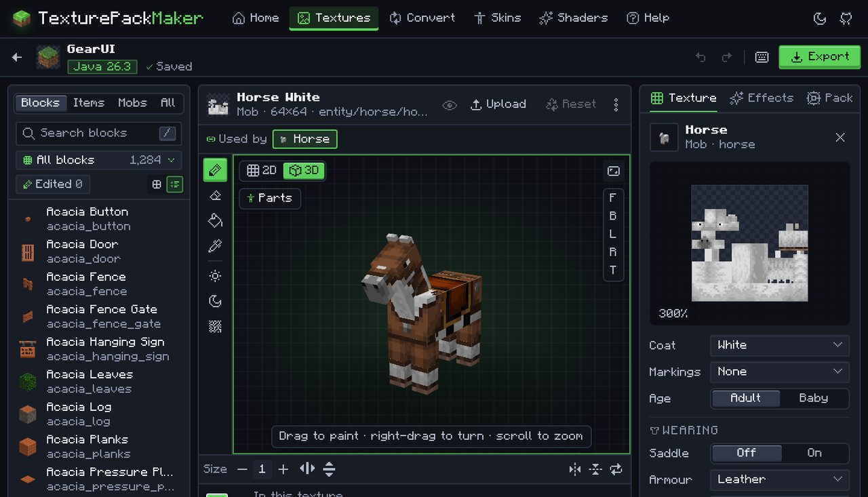Screen dimensions: 868x497
Task: Toggle texture preview eye icon
Action: tap(450, 105)
